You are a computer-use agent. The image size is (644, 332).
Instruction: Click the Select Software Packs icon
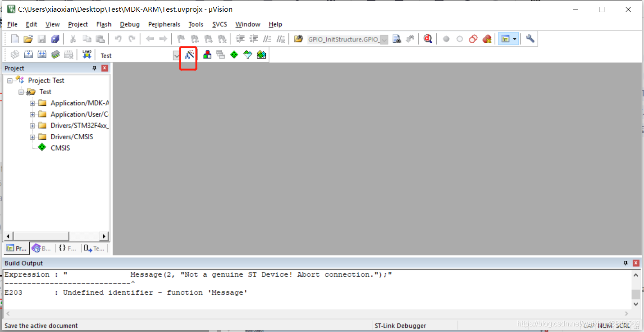pyautogui.click(x=247, y=55)
